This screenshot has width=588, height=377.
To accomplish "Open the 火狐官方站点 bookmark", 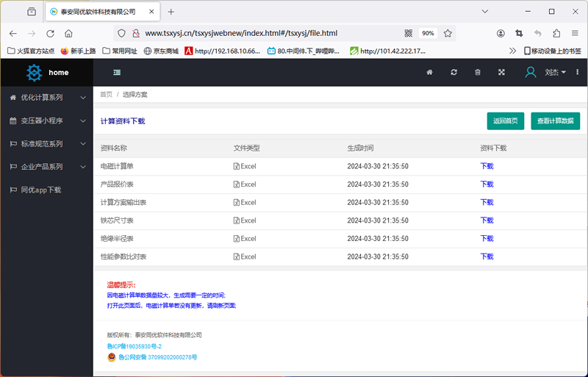I will pyautogui.click(x=31, y=51).
